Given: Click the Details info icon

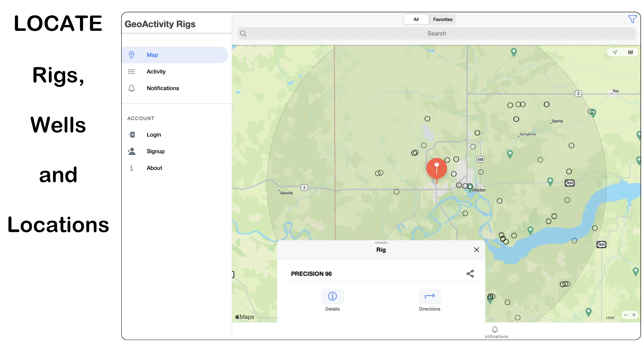Looking at the screenshot, I should click(x=333, y=296).
